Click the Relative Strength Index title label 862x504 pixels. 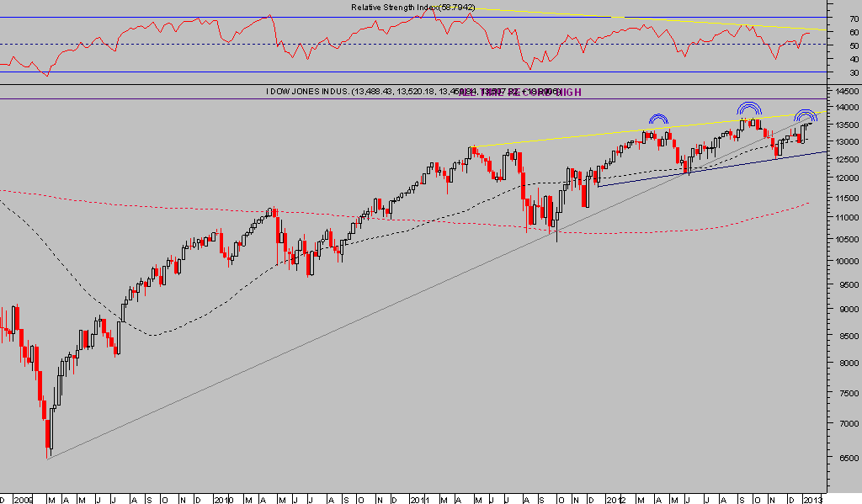pyautogui.click(x=412, y=8)
